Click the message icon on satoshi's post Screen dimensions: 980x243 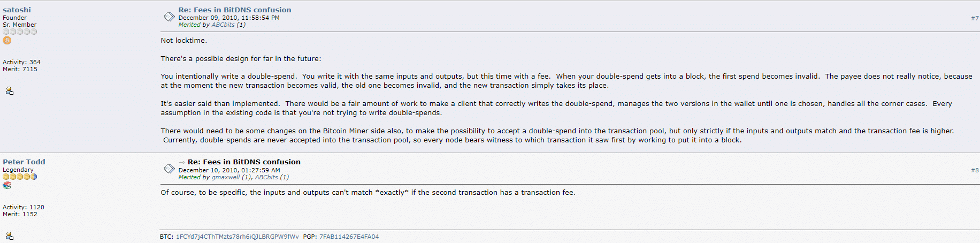(169, 17)
